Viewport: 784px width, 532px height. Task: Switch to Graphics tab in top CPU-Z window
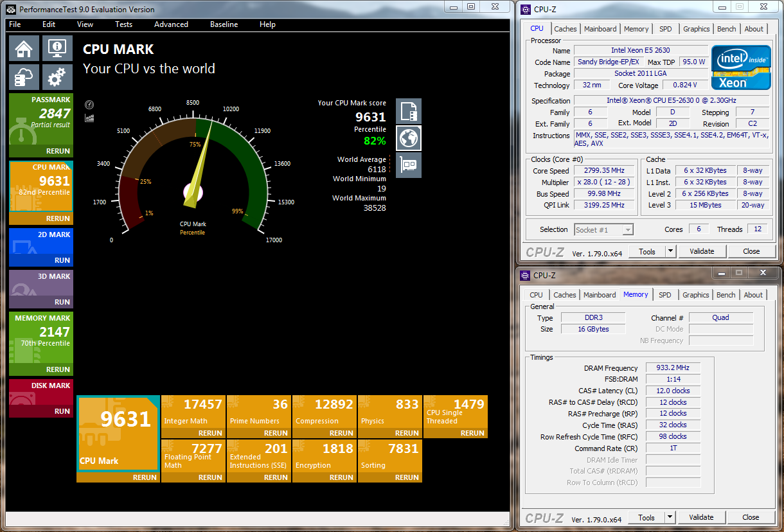[x=696, y=29]
